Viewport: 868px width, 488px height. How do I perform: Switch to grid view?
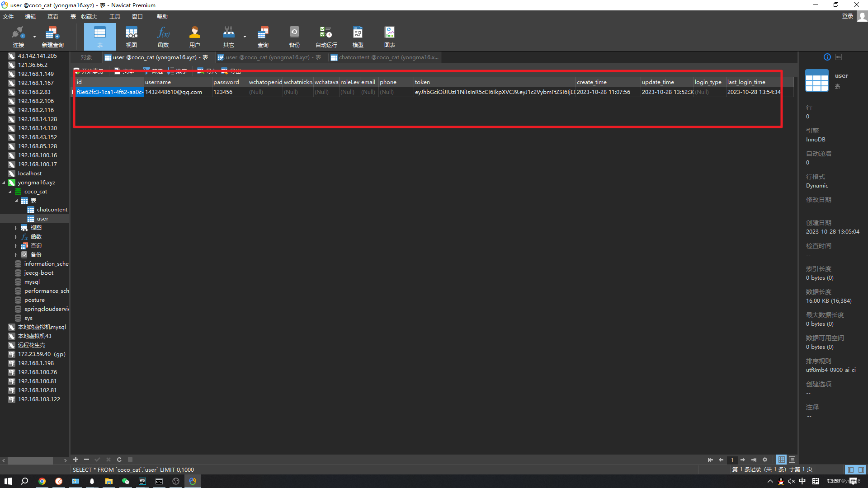781,460
